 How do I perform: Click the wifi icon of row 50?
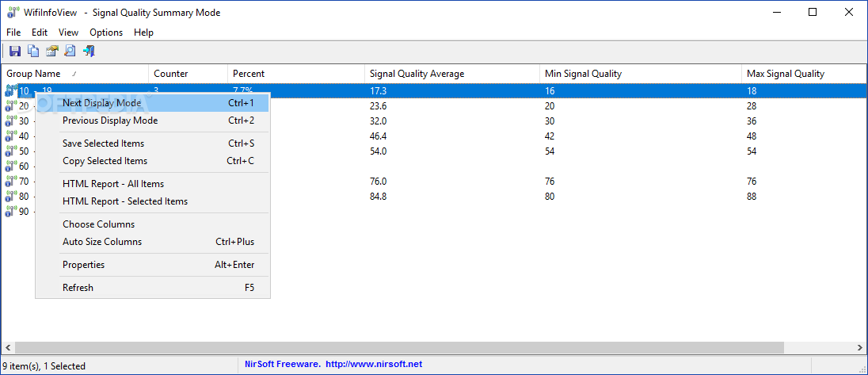click(x=10, y=151)
